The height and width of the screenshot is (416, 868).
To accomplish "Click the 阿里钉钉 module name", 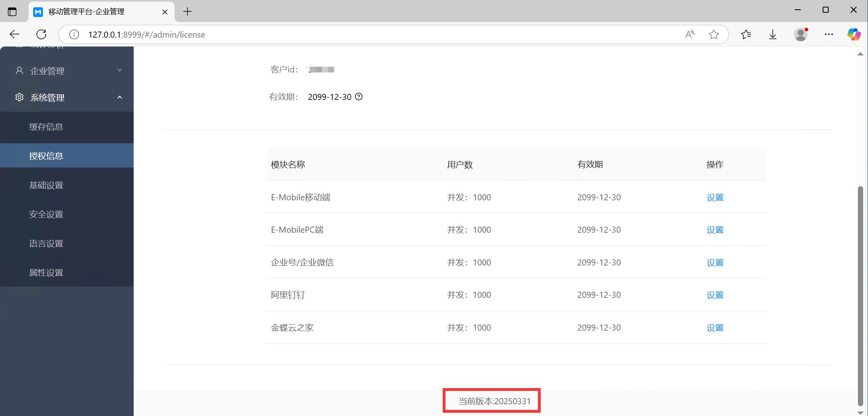I will tap(288, 295).
